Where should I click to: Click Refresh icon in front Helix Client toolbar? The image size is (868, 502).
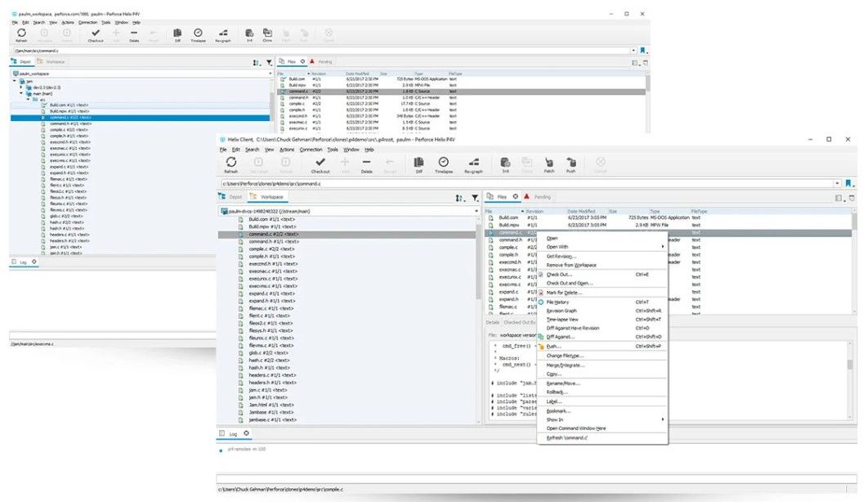pos(231,162)
